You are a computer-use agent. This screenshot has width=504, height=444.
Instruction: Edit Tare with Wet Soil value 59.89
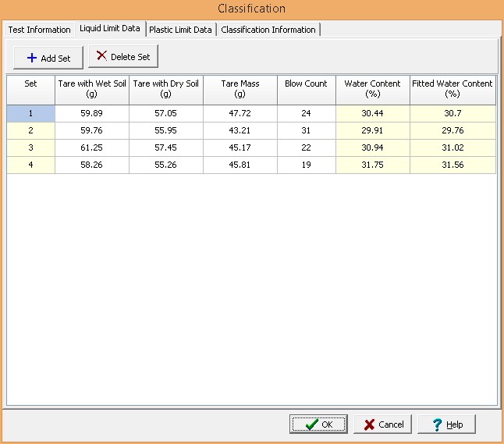point(91,113)
